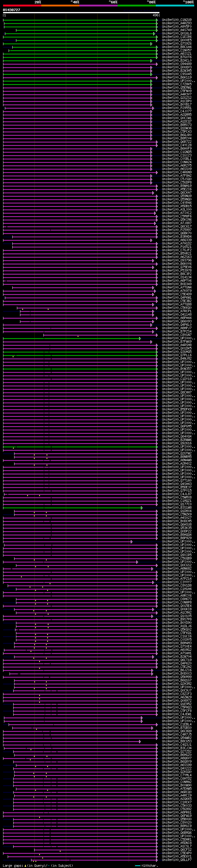Select the UniRef100_Q7PLL6 label
Image resolution: width=197 pixels, height=868 pixels.
[x=177, y=355]
